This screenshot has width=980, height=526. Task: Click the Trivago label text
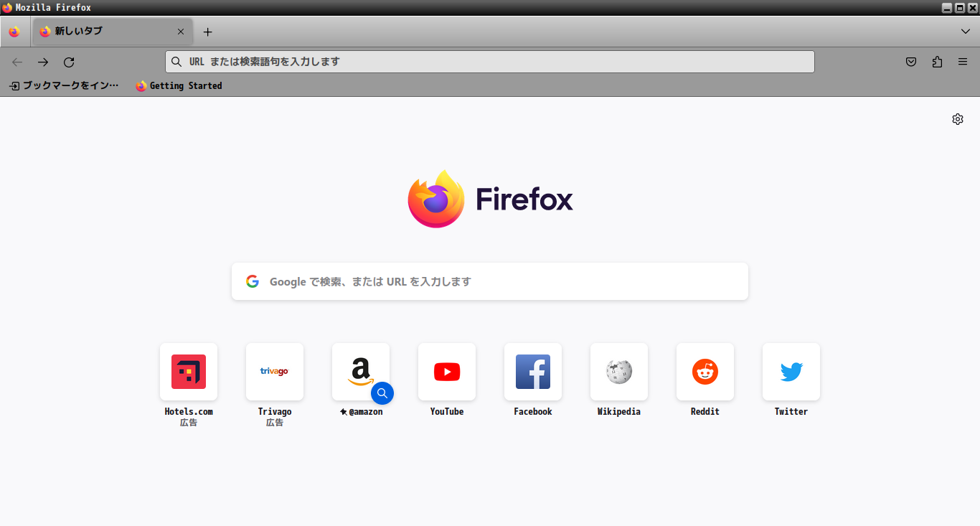tap(275, 412)
